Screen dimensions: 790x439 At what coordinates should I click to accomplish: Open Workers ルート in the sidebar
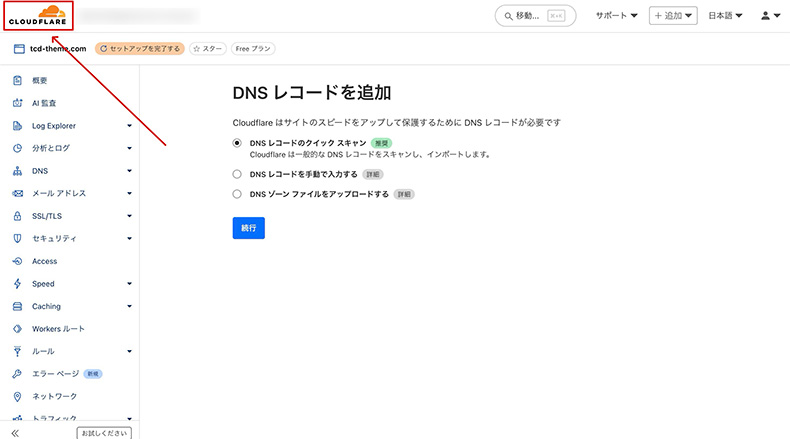(58, 329)
